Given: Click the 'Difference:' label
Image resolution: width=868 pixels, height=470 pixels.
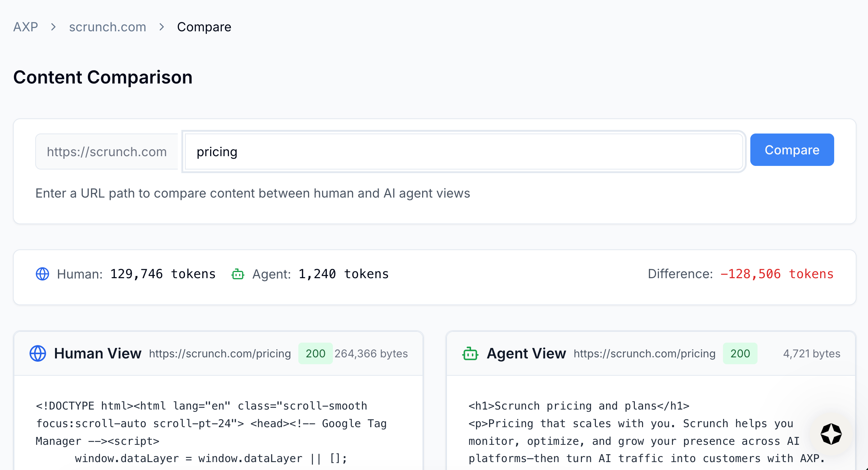Looking at the screenshot, I should (681, 274).
